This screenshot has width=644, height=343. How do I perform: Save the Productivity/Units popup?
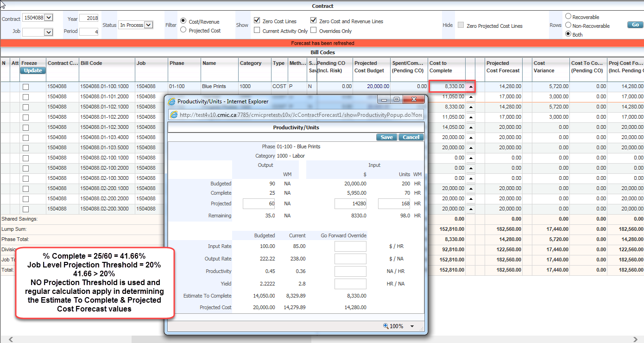(x=387, y=137)
